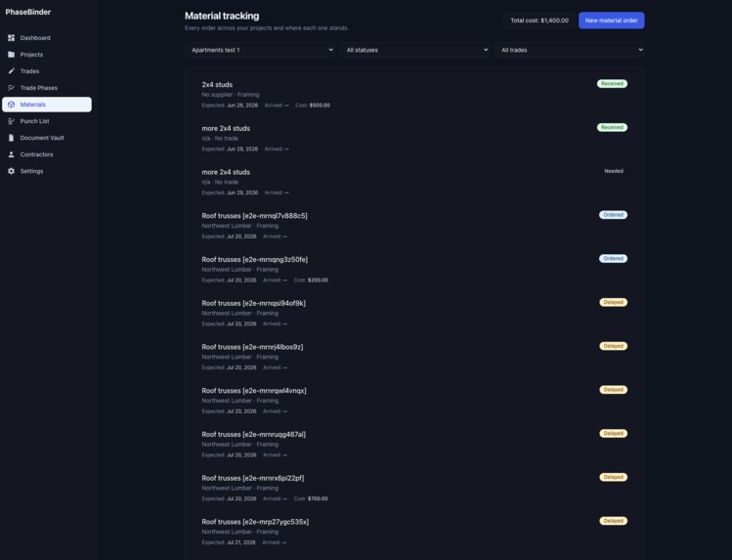The image size is (732, 560).
Task: Open Dashboard in the sidebar
Action: point(47,38)
